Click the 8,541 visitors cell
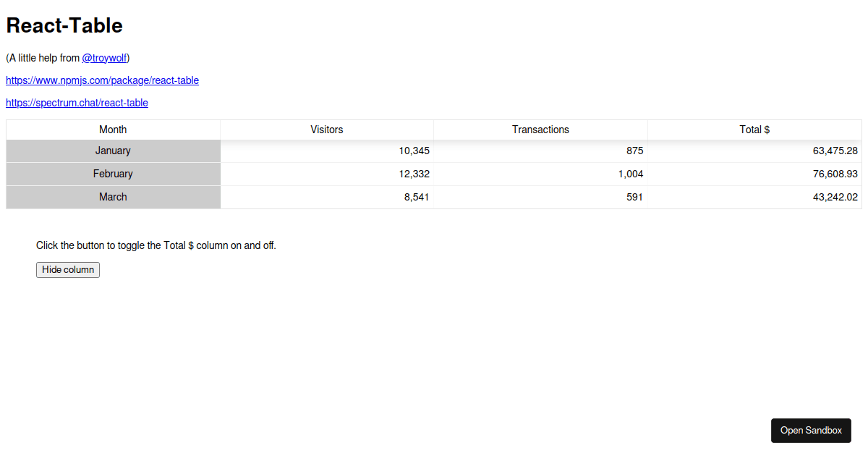Image resolution: width=868 pixels, height=456 pixels. [x=327, y=197]
